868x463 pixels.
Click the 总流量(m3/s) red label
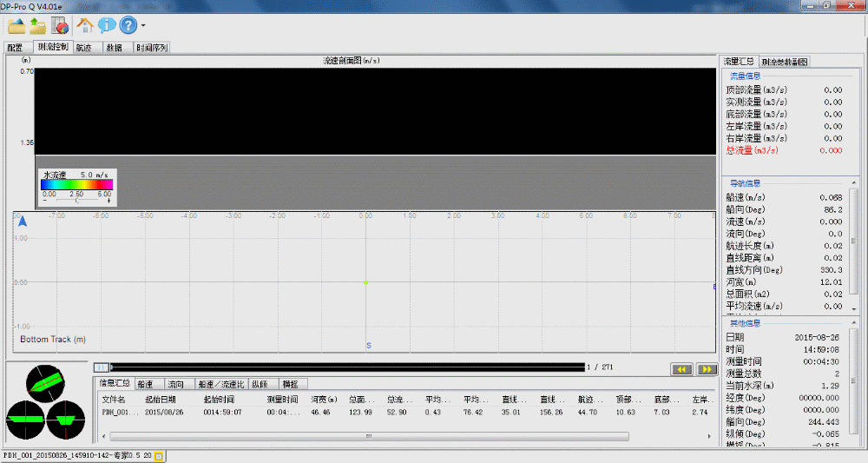(x=752, y=150)
